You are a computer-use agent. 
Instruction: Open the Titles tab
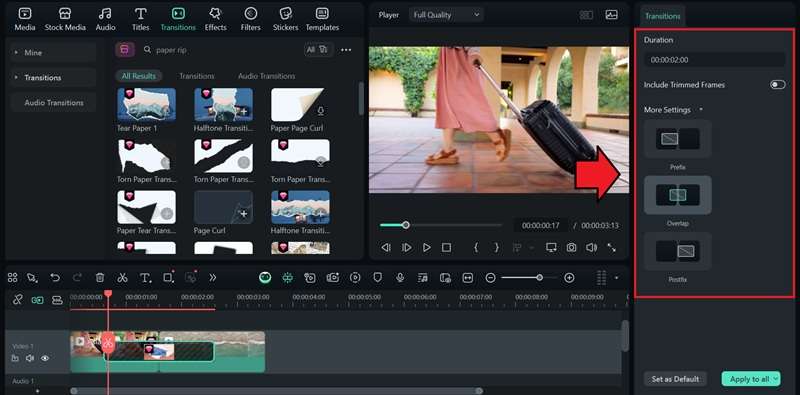[x=141, y=19]
